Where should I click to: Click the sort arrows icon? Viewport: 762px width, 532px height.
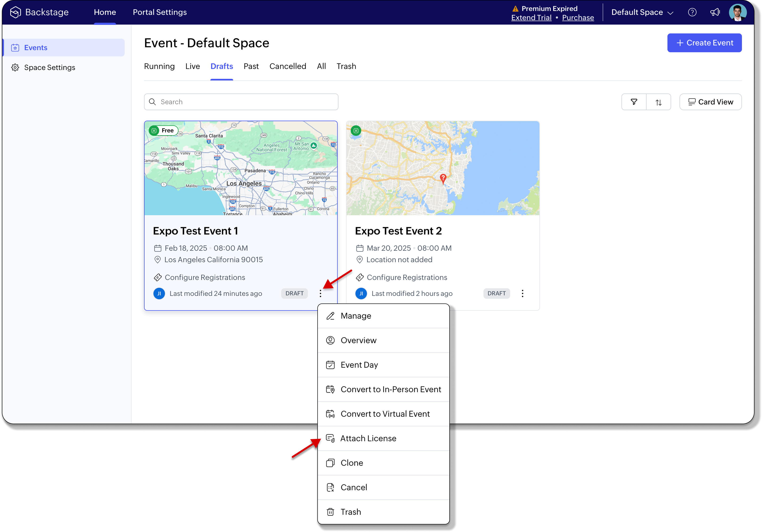click(658, 102)
